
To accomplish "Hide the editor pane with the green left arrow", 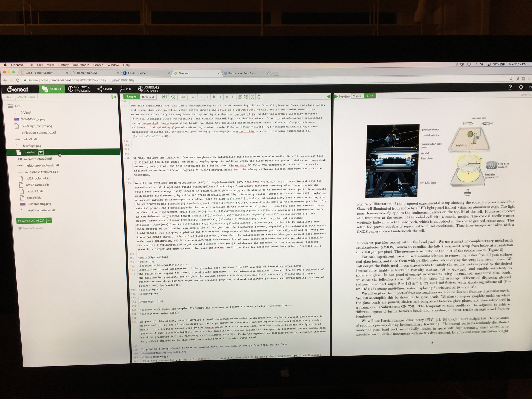I will click(328, 96).
